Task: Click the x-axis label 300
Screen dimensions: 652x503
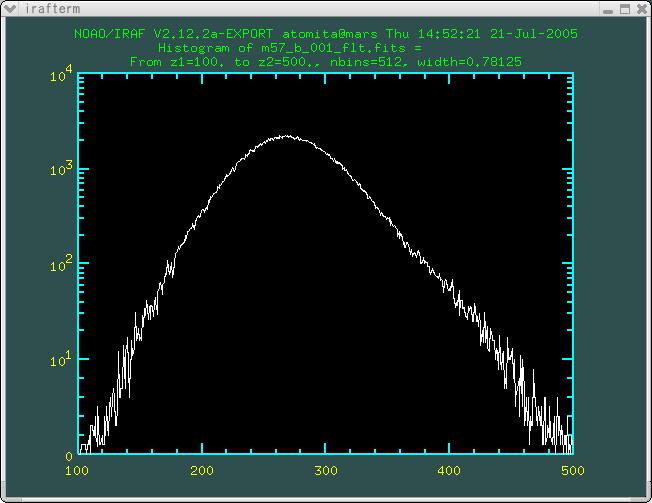Action: (326, 471)
